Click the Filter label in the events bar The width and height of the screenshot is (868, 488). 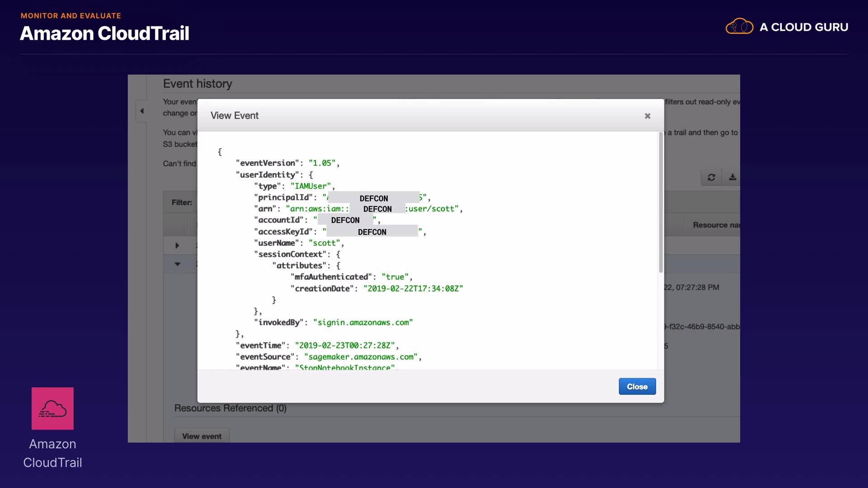coord(182,202)
